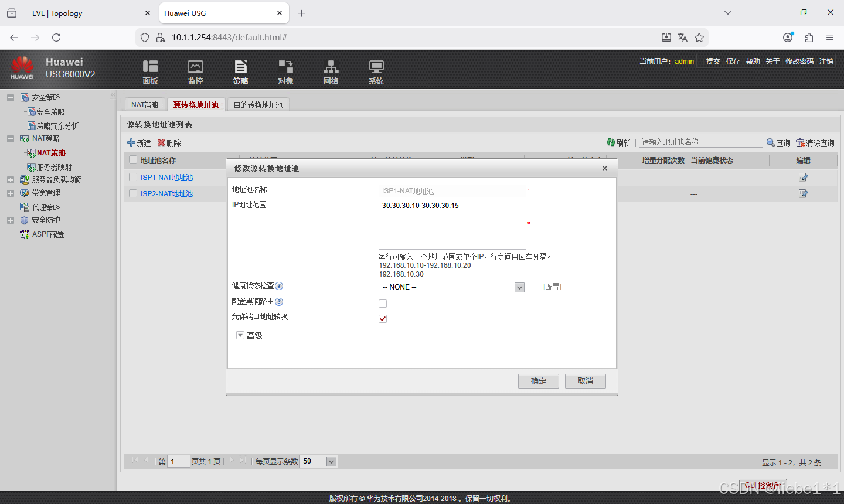Open 服务器映射 in sidebar

pyautogui.click(x=54, y=167)
